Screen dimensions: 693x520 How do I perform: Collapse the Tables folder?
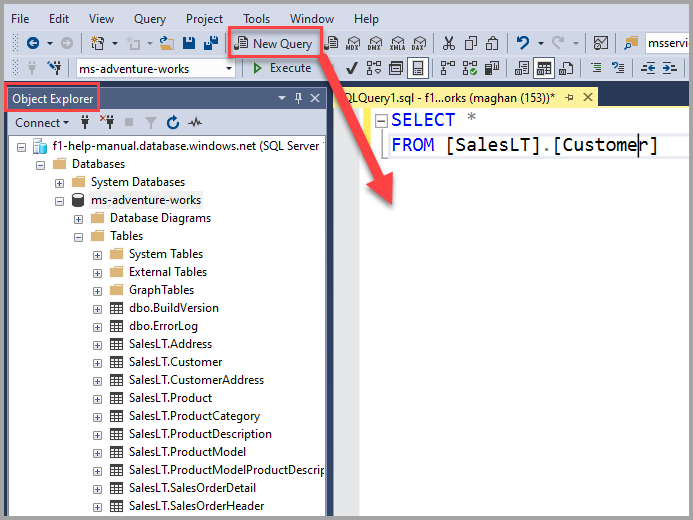pyautogui.click(x=78, y=237)
